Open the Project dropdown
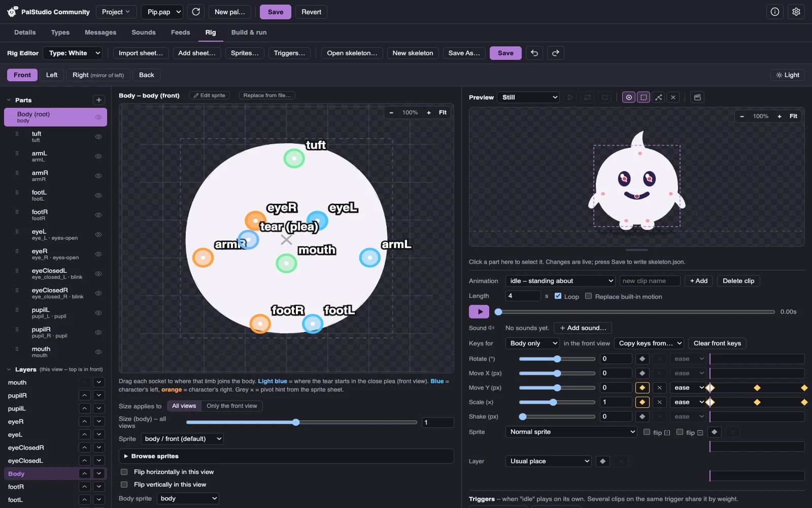The width and height of the screenshot is (812, 508). tap(116, 12)
